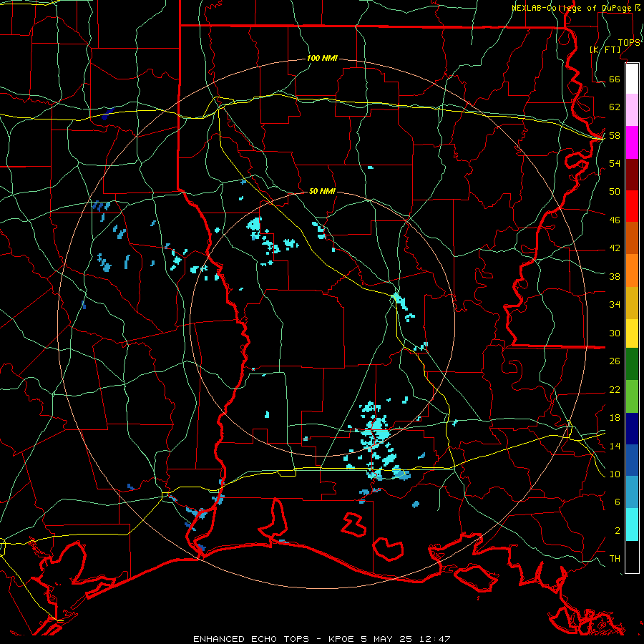644x644 pixels.
Task: Click the magenta swatch below 58
Action: click(632, 142)
